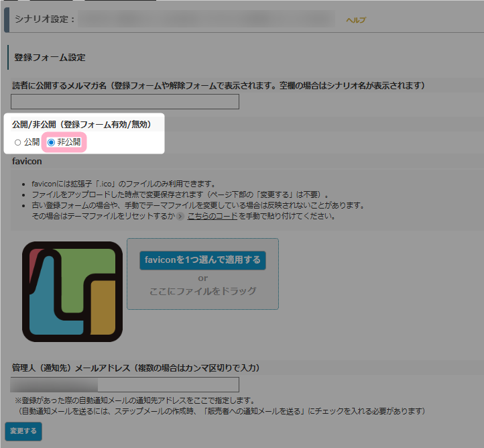
Task: Click the 公開/非公開 (登録フォーム有効/無効) heading
Action: 81,125
